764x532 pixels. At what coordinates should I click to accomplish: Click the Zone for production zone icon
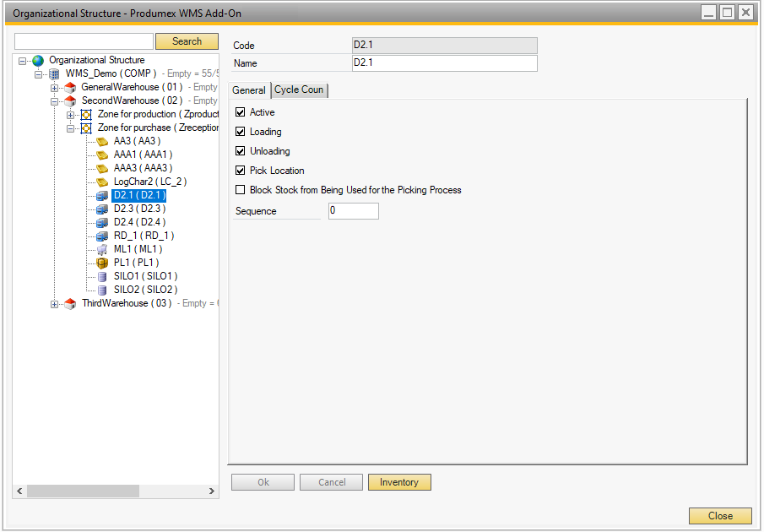86,115
